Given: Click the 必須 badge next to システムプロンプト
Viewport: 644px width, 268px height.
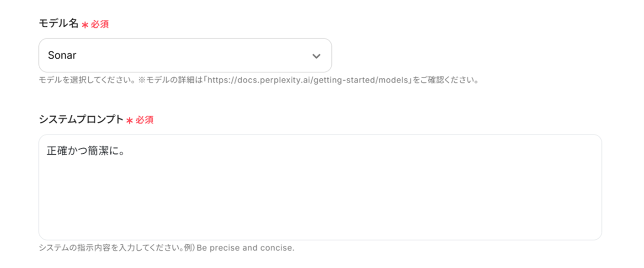Looking at the screenshot, I should pyautogui.click(x=144, y=120).
